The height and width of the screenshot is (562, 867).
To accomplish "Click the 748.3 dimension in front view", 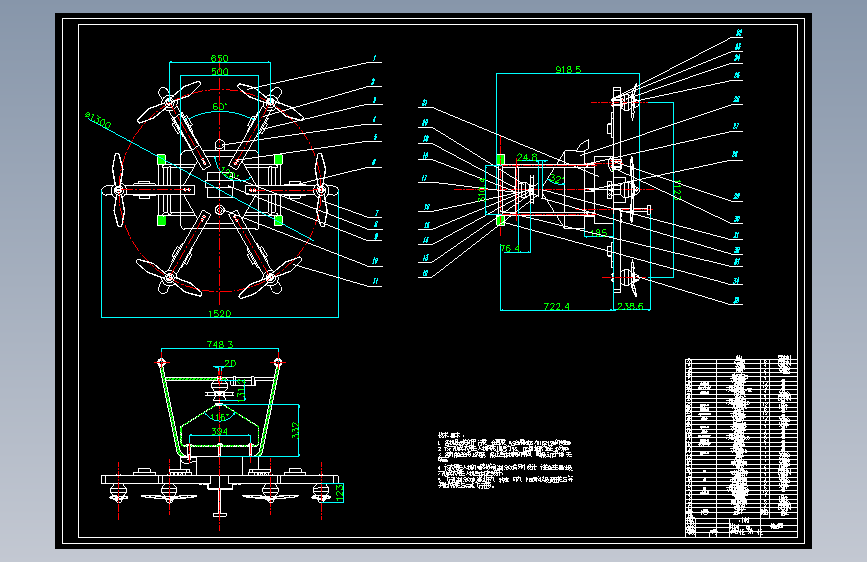I will click(x=220, y=344).
